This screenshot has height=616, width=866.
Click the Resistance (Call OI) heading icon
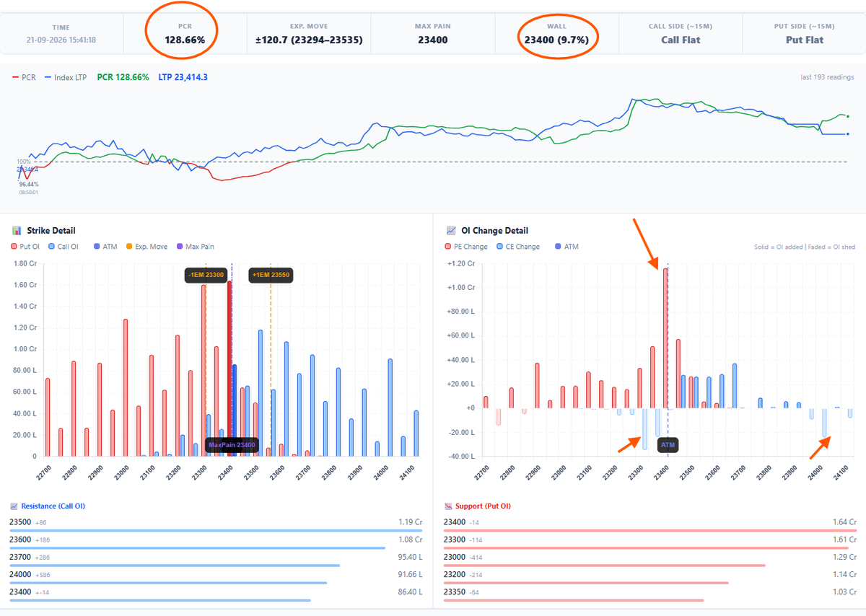coord(14,506)
